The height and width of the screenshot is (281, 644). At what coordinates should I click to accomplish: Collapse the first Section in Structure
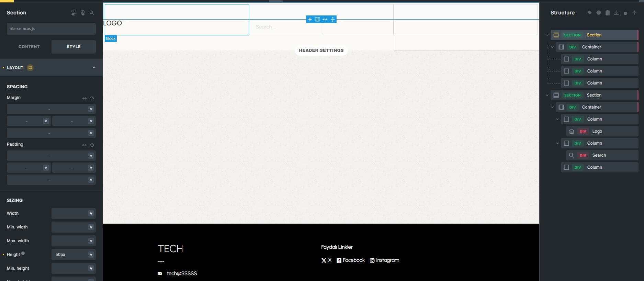click(x=547, y=35)
